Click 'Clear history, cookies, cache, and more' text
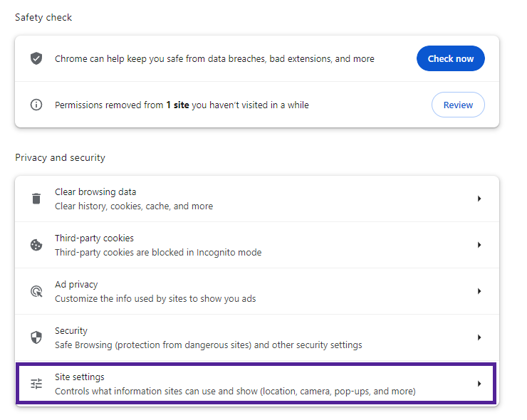 [134, 206]
